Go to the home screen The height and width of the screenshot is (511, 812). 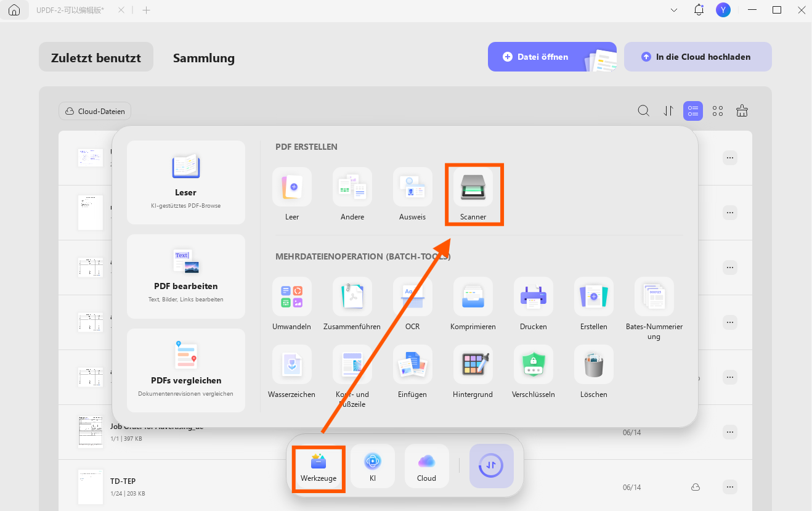coord(14,10)
